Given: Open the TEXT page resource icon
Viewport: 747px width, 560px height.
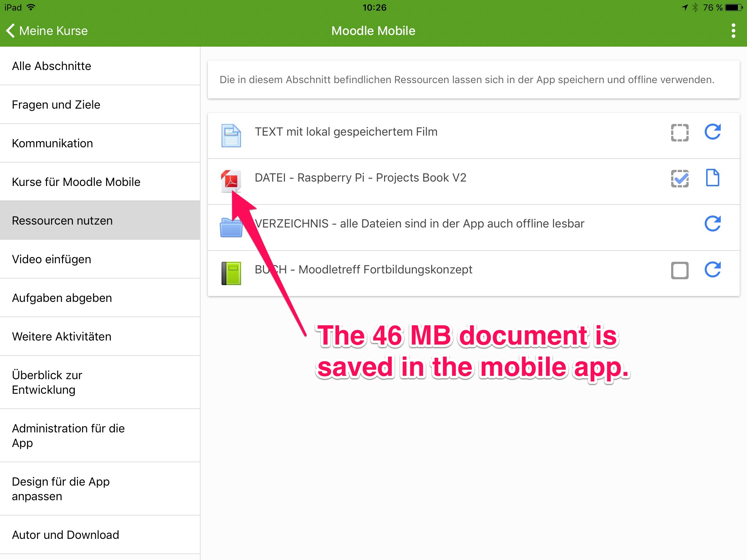Looking at the screenshot, I should click(x=231, y=136).
